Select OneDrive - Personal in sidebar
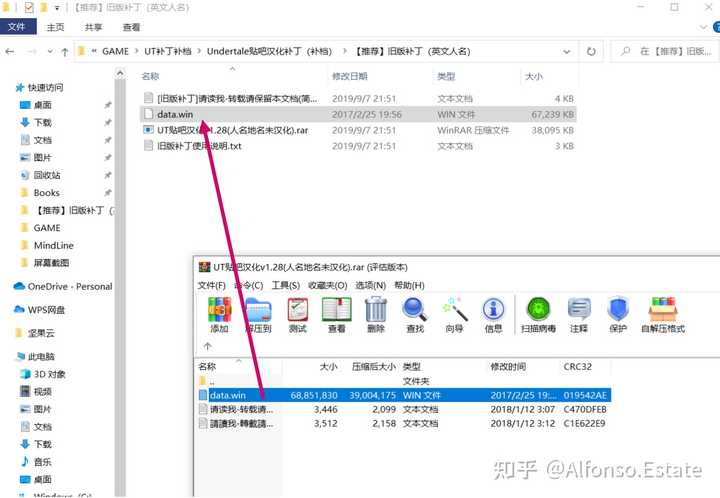 63,286
